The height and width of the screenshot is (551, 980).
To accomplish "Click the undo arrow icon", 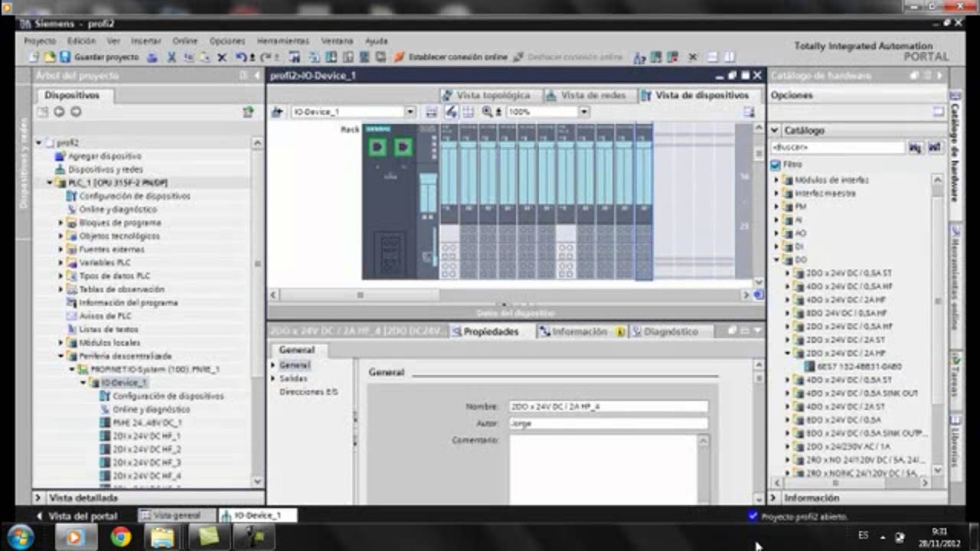I will coord(242,57).
